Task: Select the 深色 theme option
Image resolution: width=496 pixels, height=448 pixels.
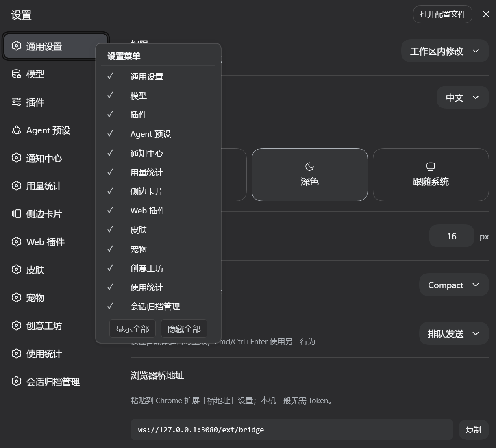Action: coord(310,175)
